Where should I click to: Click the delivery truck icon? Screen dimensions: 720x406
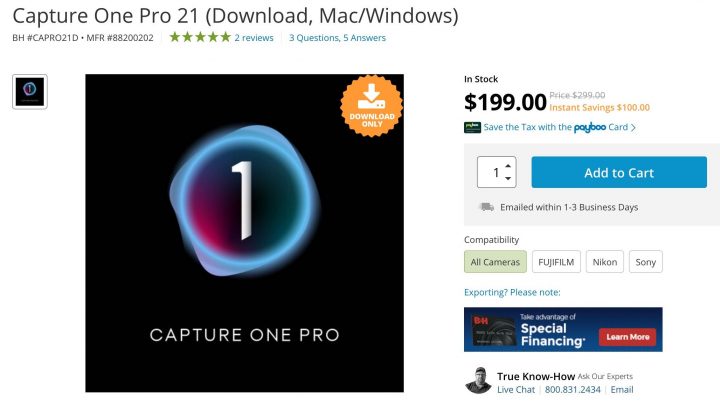tap(487, 207)
